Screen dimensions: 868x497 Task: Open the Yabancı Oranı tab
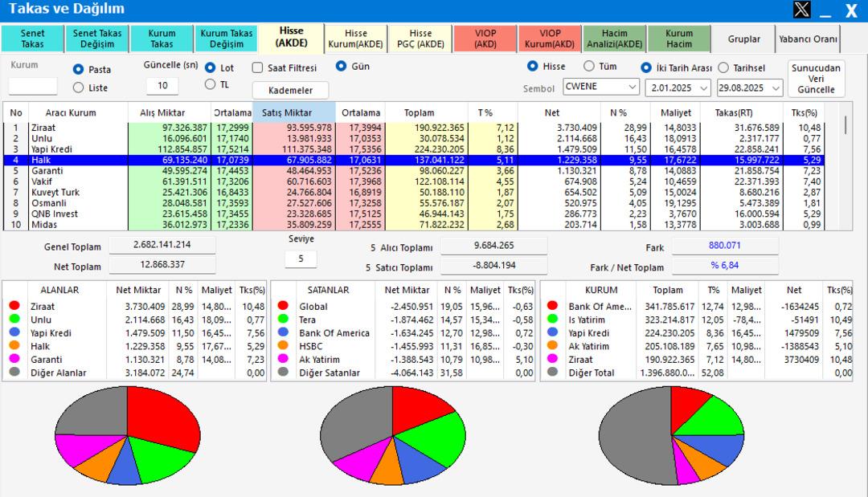(x=808, y=39)
